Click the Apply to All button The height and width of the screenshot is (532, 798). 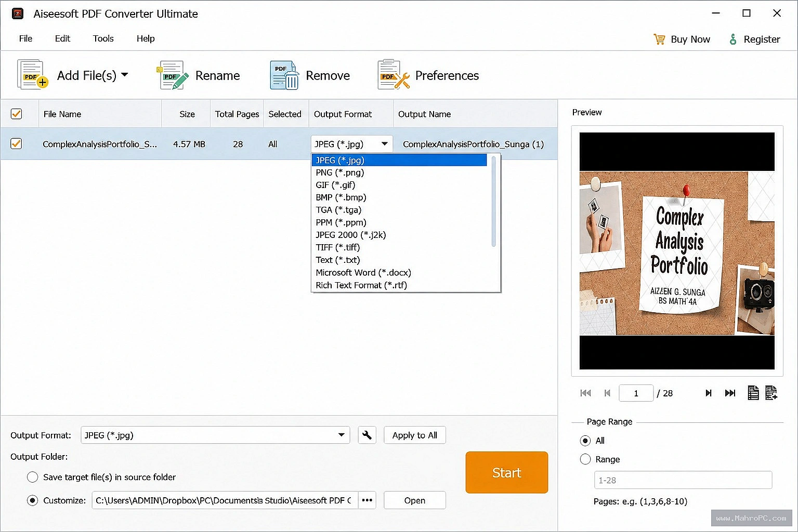click(414, 435)
